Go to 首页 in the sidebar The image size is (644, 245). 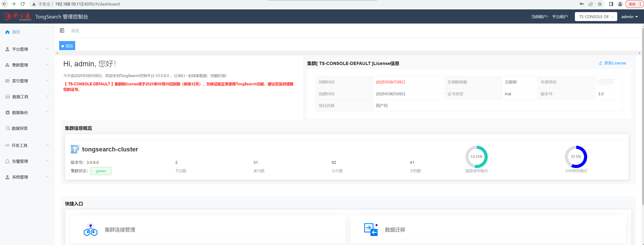point(16,32)
